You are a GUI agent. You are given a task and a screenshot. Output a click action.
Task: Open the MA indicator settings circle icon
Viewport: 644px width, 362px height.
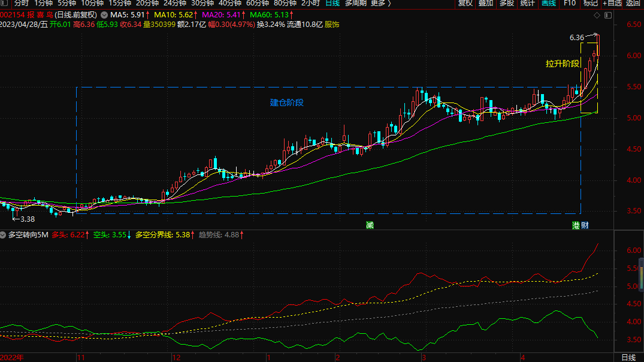[105, 14]
